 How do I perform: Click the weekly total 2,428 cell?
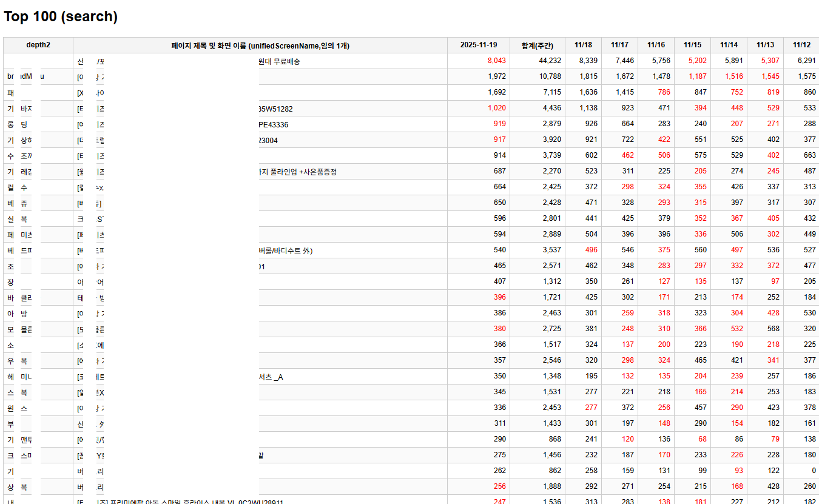(x=538, y=203)
